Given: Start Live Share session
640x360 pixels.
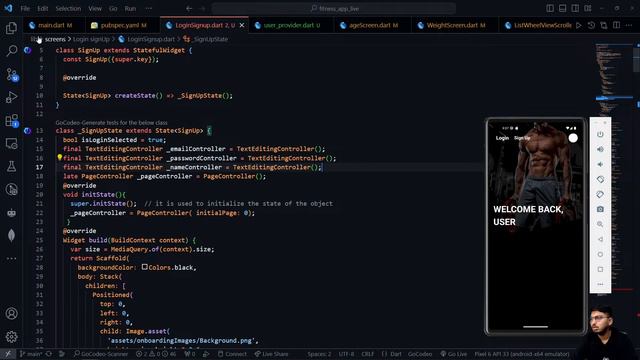Looking at the screenshot, I should [271, 354].
